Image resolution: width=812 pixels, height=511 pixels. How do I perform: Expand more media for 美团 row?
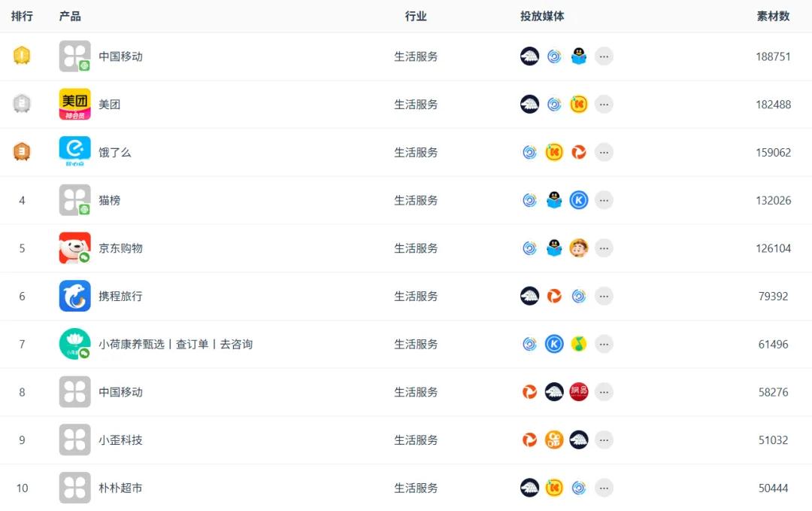[x=604, y=105]
